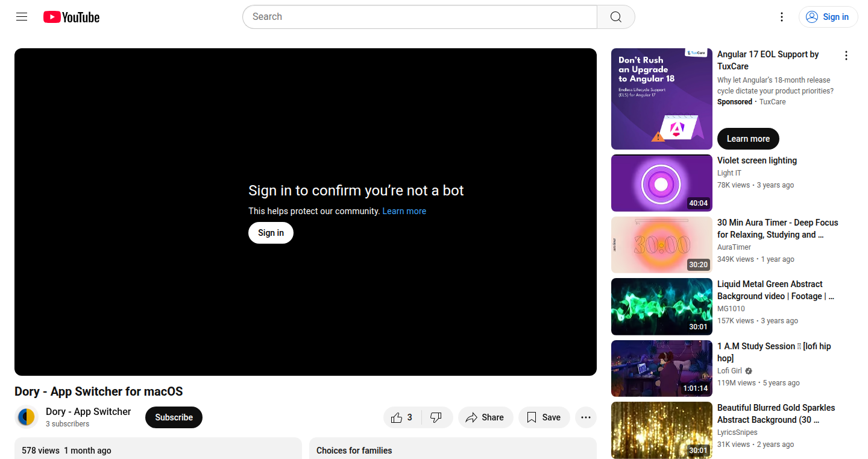Subscribe to Dory - App Switcher channel

pyautogui.click(x=174, y=417)
